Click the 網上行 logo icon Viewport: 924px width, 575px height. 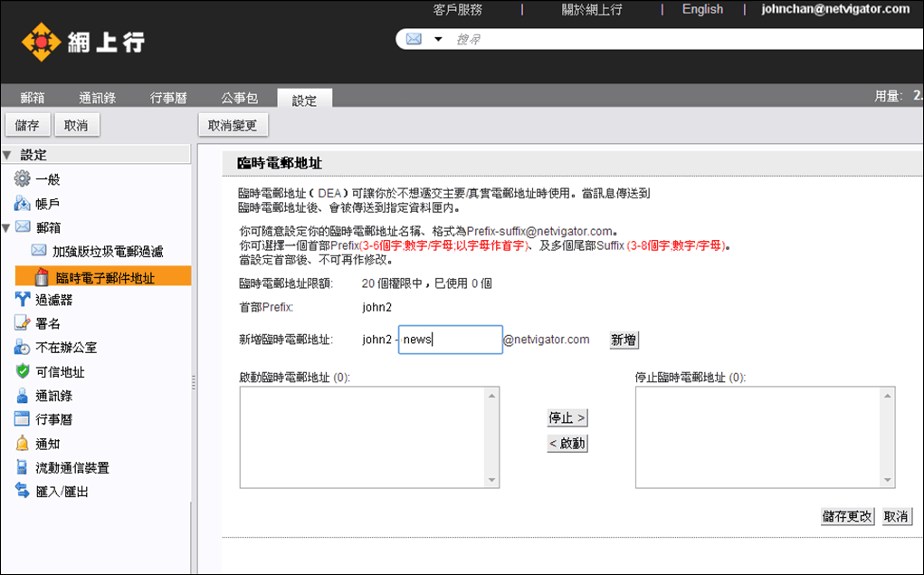coord(41,42)
